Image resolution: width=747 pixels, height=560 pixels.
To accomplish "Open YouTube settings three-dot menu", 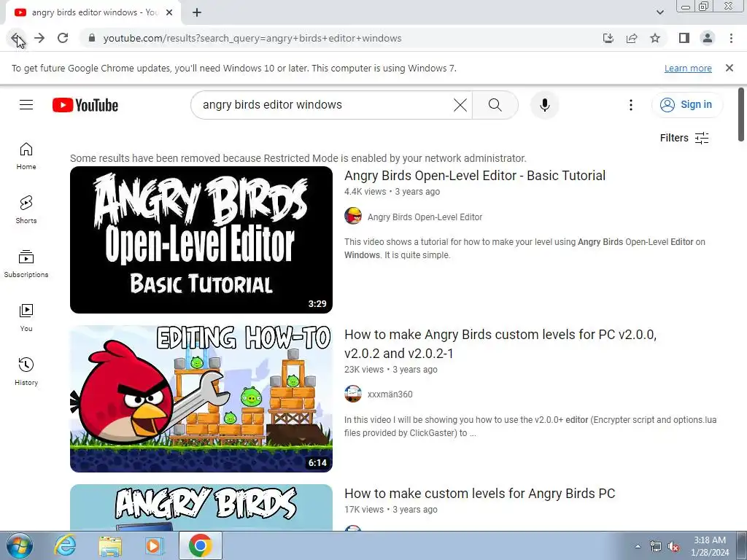I will click(x=631, y=105).
